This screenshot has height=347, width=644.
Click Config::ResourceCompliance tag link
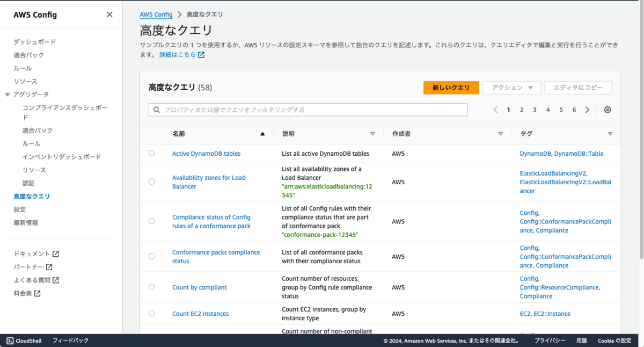point(559,287)
